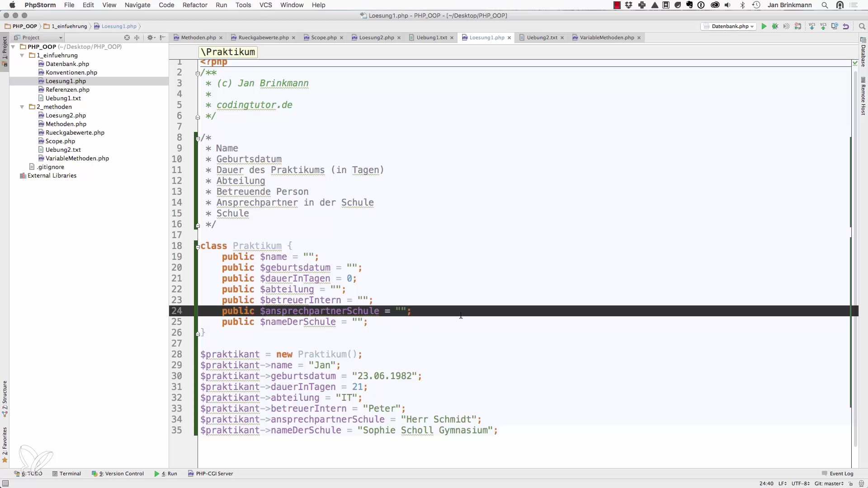Hide the Project tool window

pyautogui.click(x=163, y=38)
